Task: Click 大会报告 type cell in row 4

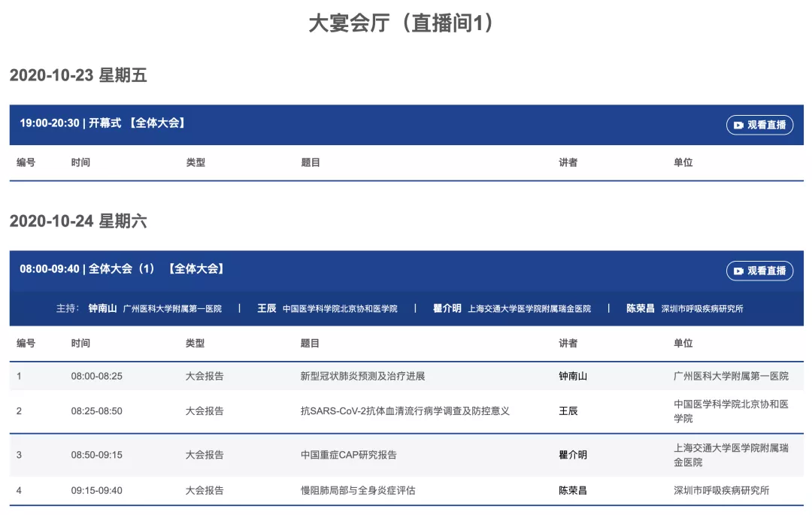Action: [205, 491]
